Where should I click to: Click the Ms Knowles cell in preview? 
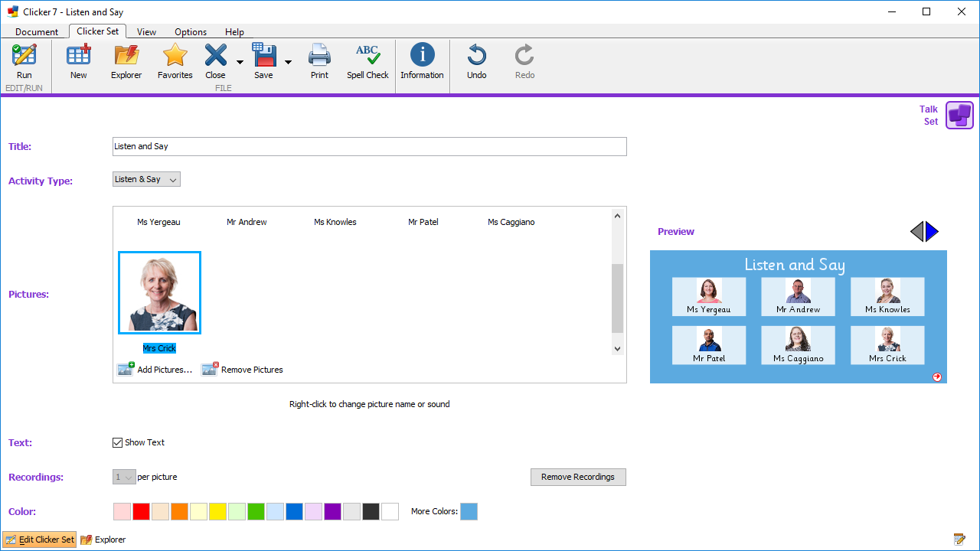887,296
